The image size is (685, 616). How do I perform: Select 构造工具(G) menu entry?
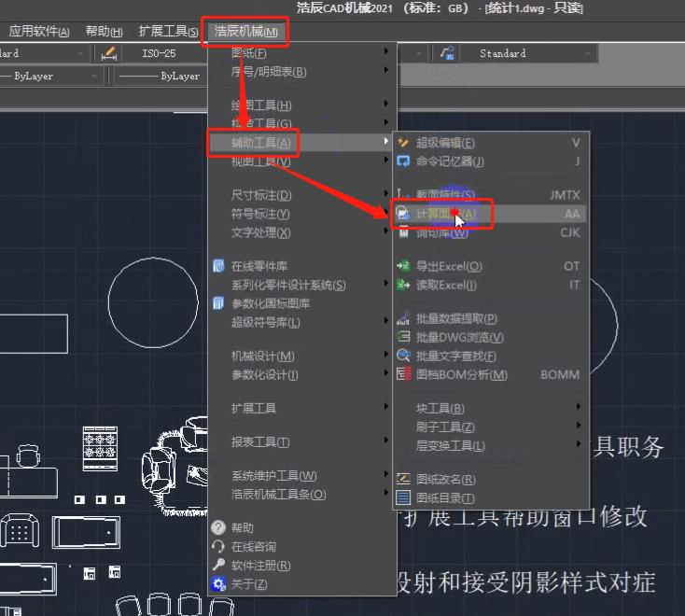coord(301,123)
